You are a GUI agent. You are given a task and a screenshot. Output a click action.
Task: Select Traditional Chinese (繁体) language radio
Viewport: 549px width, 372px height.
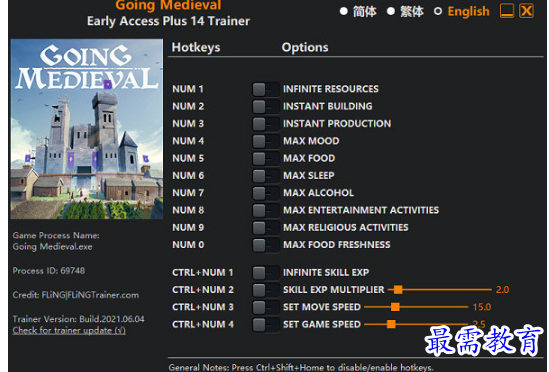coord(391,12)
